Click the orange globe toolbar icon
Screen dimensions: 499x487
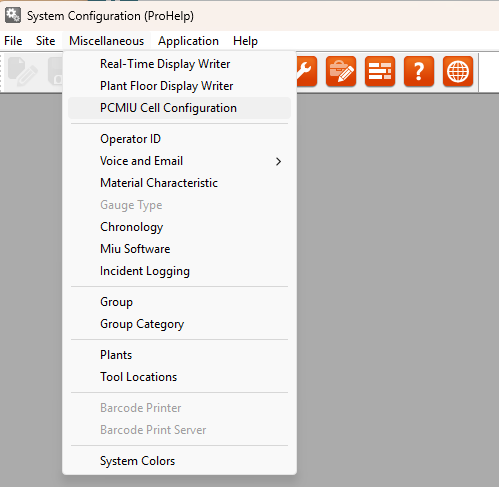pos(458,71)
